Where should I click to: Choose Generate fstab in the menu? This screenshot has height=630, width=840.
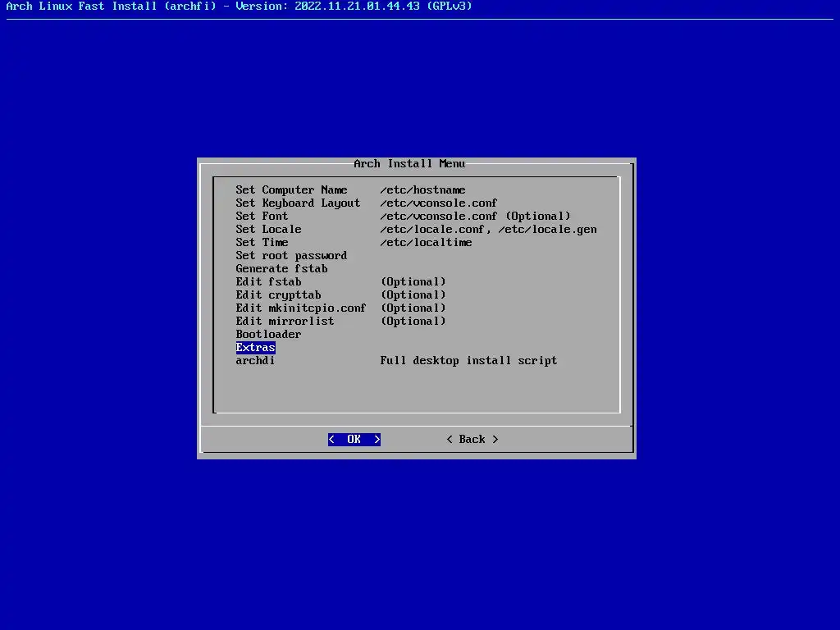tap(282, 268)
